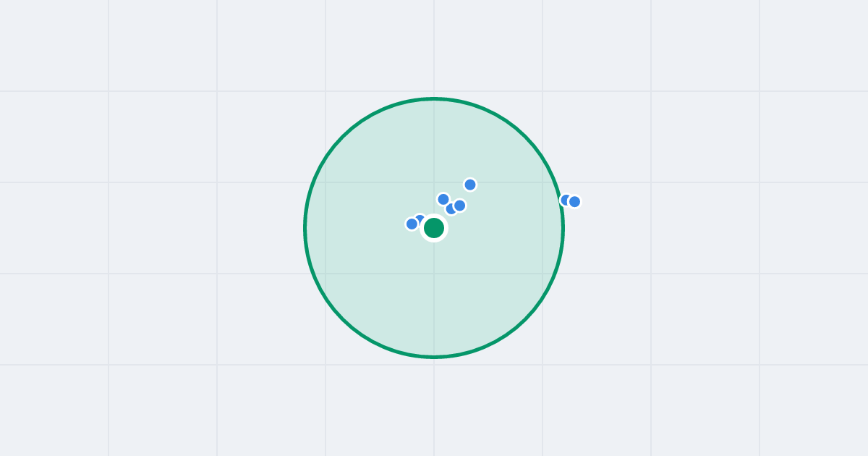Screen dimensions: 868x456
Task: Click the blue marker partly hidden behind the green center
Action: coord(420,219)
